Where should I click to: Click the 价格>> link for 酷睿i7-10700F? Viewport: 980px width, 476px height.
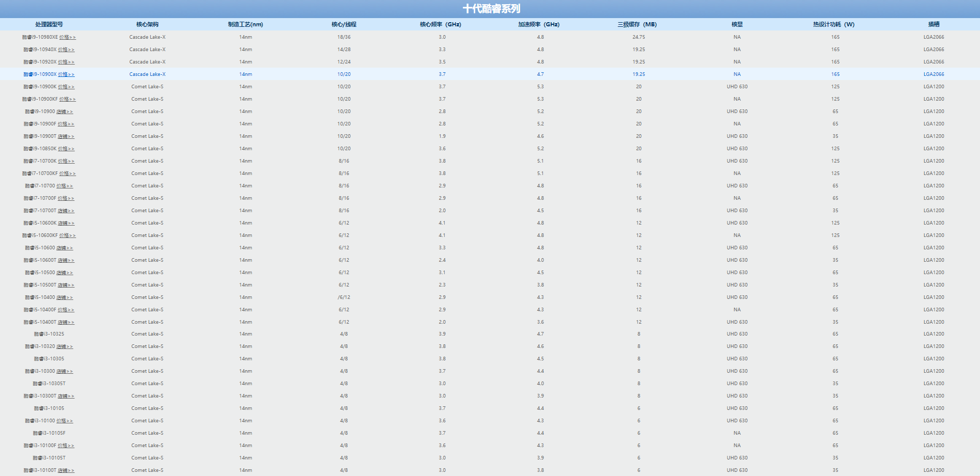[66, 198]
